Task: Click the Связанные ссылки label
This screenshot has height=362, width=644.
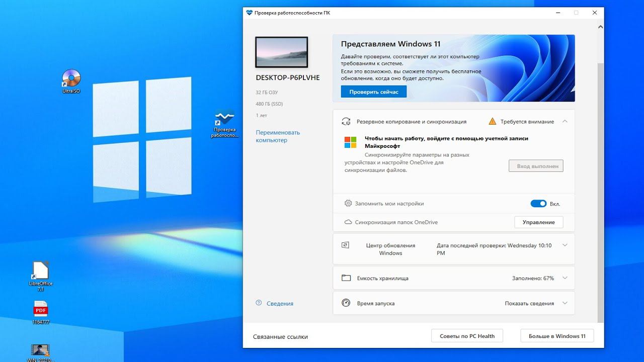Action: coord(280,336)
